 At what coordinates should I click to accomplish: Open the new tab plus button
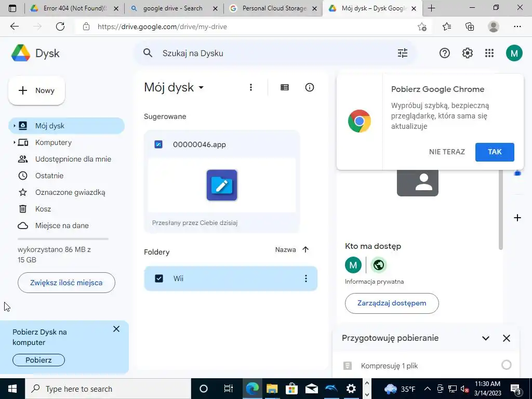[431, 8]
